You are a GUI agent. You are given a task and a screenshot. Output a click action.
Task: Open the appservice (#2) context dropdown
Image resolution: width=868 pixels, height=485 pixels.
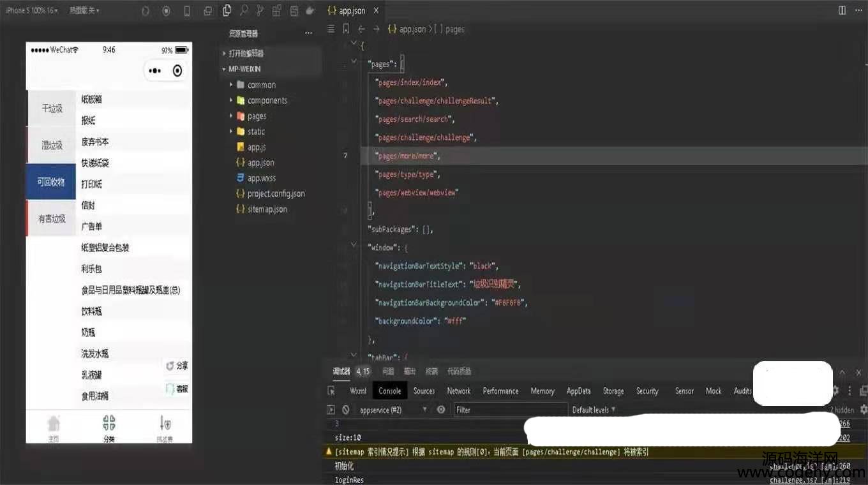pos(393,410)
